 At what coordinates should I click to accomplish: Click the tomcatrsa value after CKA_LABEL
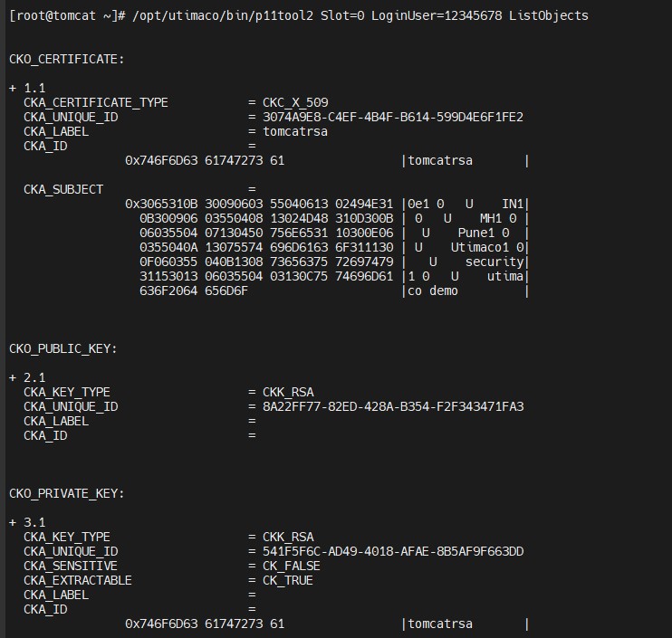295,131
